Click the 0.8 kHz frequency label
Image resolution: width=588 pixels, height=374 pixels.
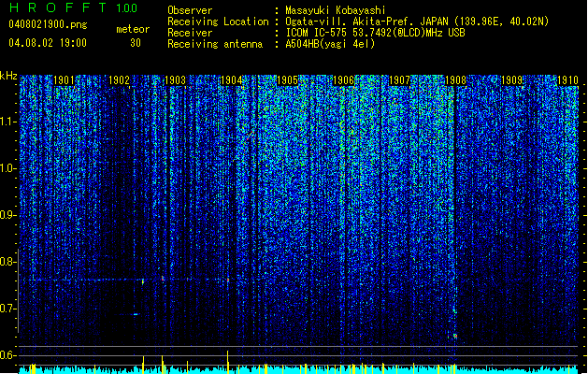(x=8, y=262)
